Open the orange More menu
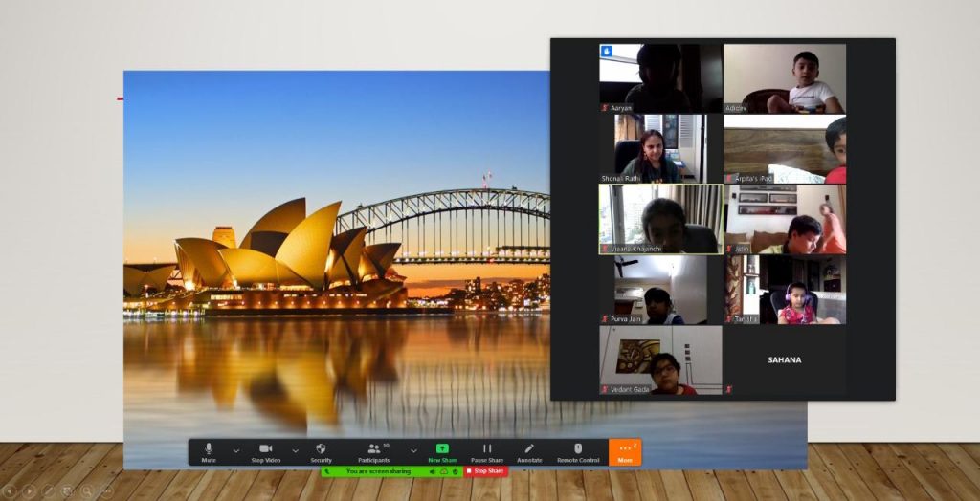 click(625, 452)
